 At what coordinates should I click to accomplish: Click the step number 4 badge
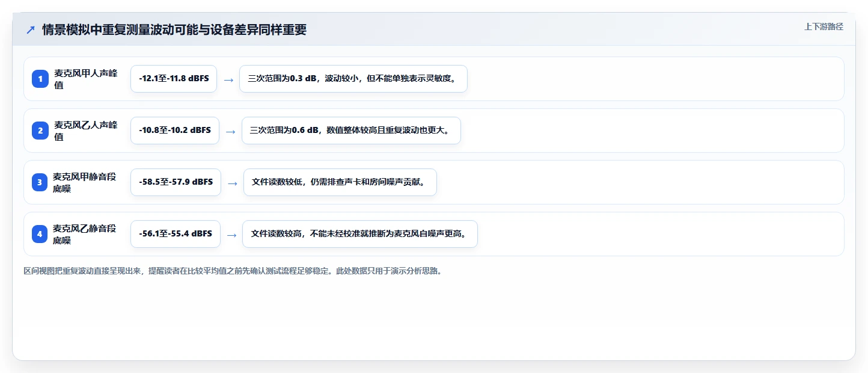(40, 234)
